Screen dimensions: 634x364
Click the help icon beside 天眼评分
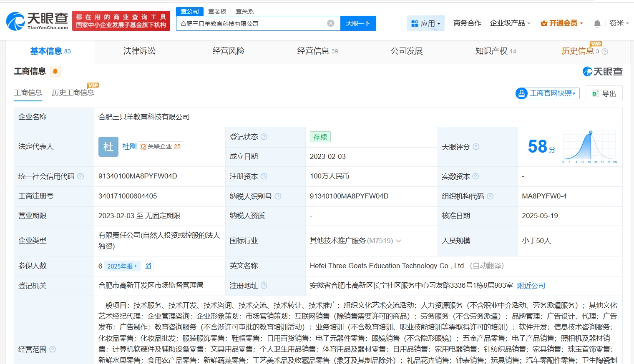476,147
